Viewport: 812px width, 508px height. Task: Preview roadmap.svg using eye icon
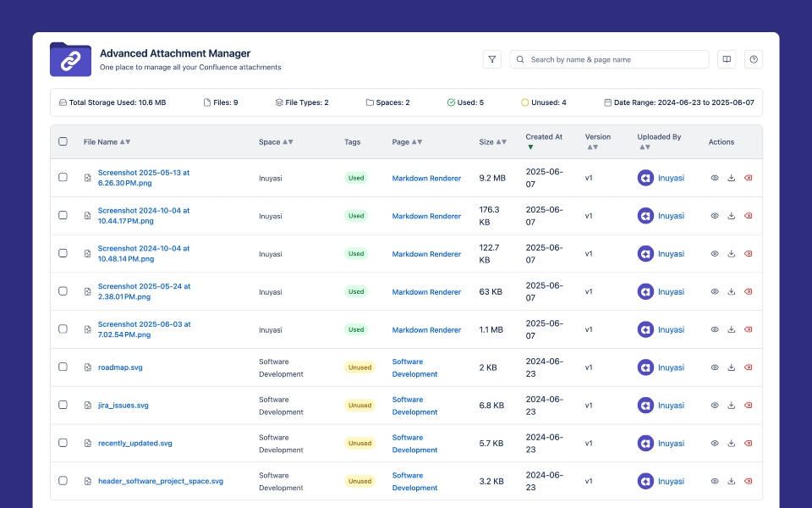pos(715,367)
